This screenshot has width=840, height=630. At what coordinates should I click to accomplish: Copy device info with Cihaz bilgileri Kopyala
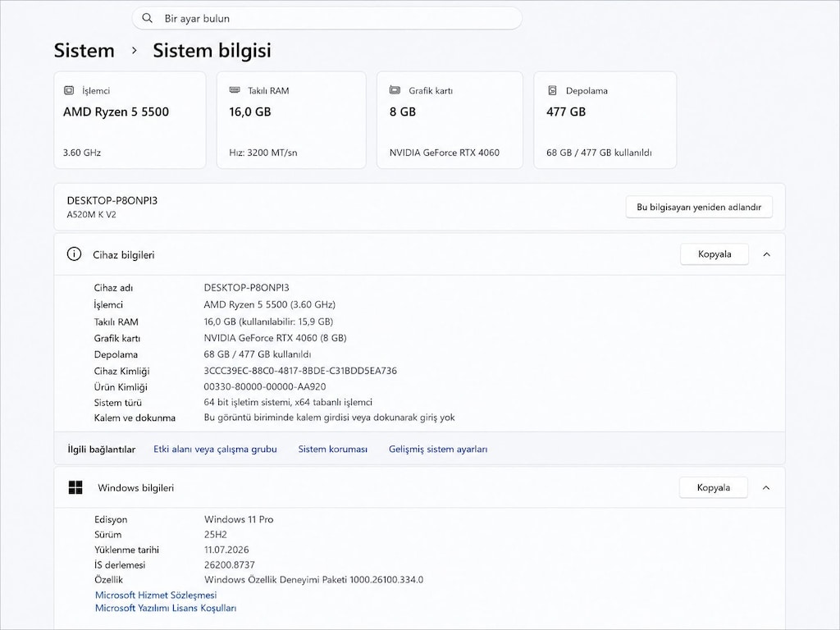coord(714,254)
